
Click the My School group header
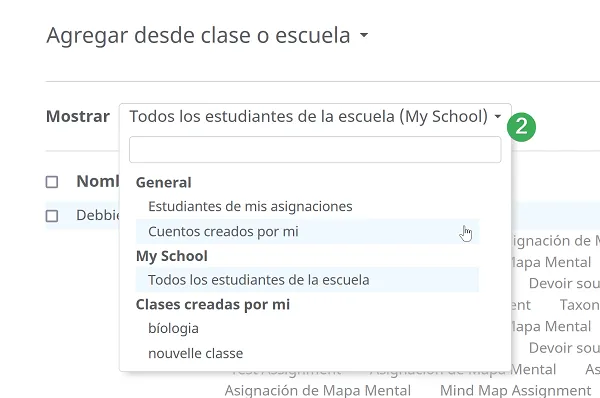pyautogui.click(x=172, y=256)
